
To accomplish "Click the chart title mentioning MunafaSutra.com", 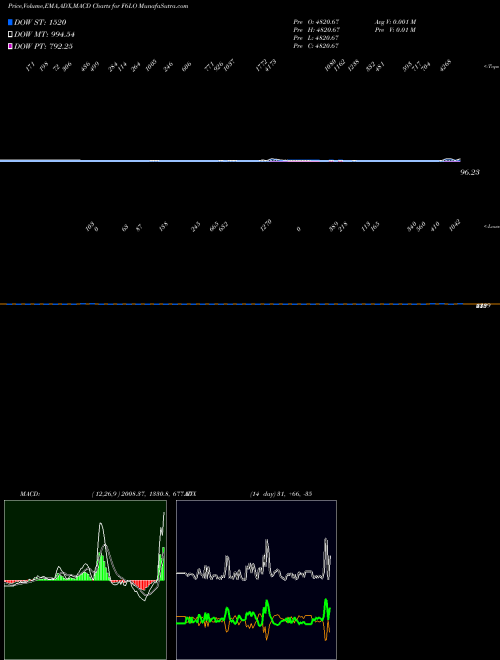I will click(98, 6).
